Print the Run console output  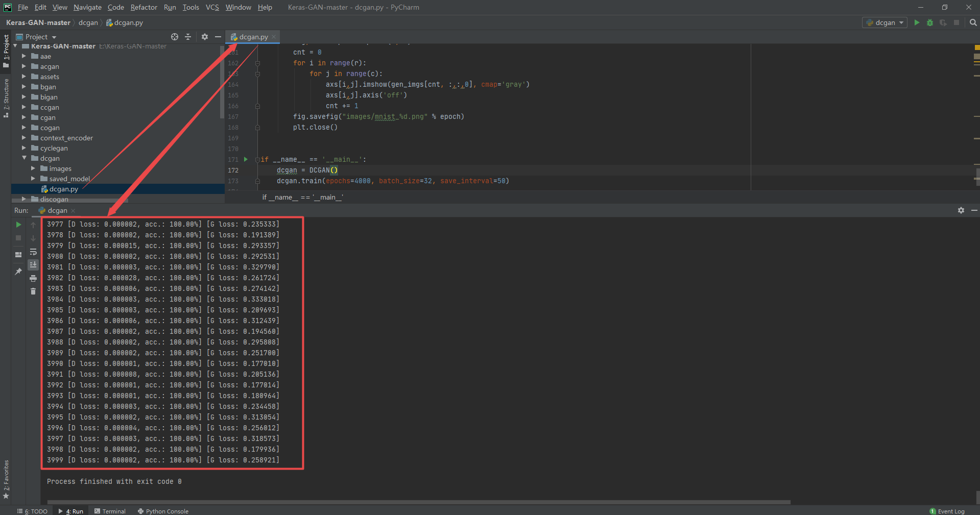(33, 278)
